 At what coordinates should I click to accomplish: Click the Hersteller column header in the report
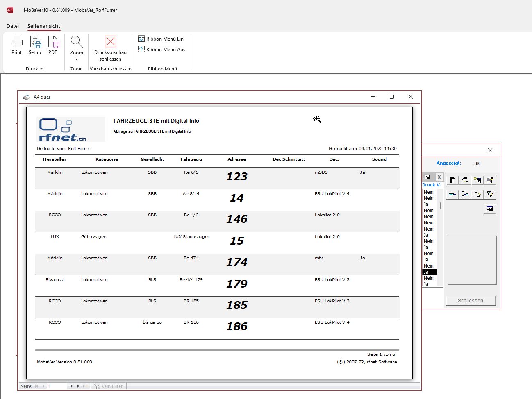(x=55, y=159)
